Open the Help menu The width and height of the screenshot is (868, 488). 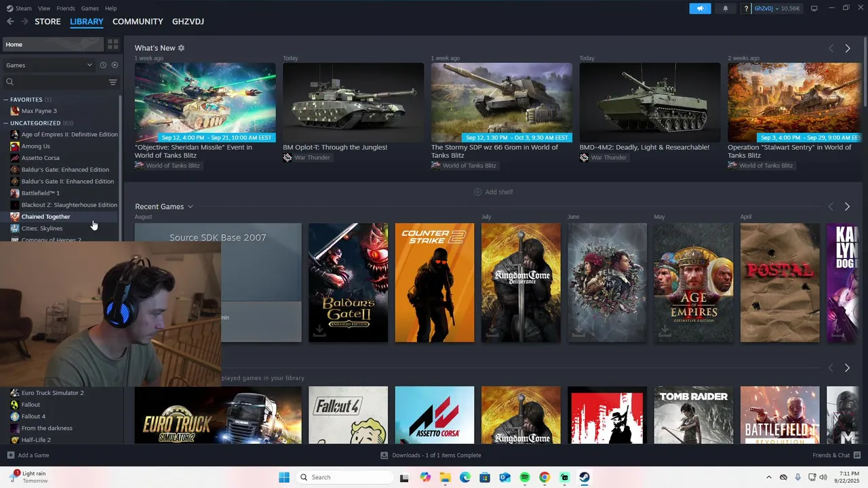pyautogui.click(x=111, y=8)
